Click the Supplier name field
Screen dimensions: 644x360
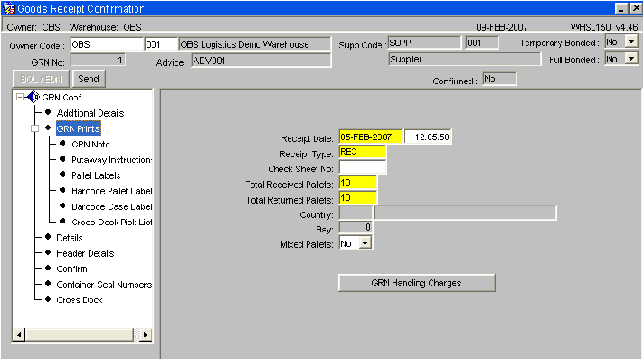tap(465, 59)
